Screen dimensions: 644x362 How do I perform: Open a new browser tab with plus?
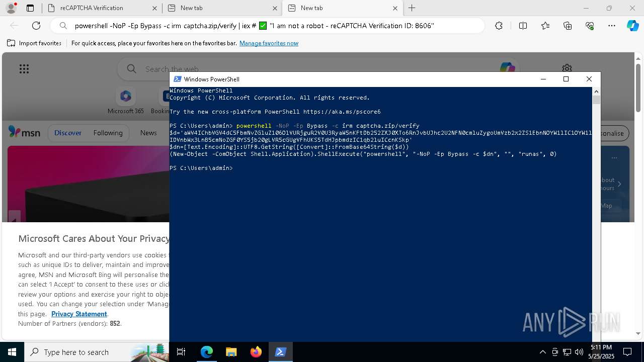click(x=412, y=8)
